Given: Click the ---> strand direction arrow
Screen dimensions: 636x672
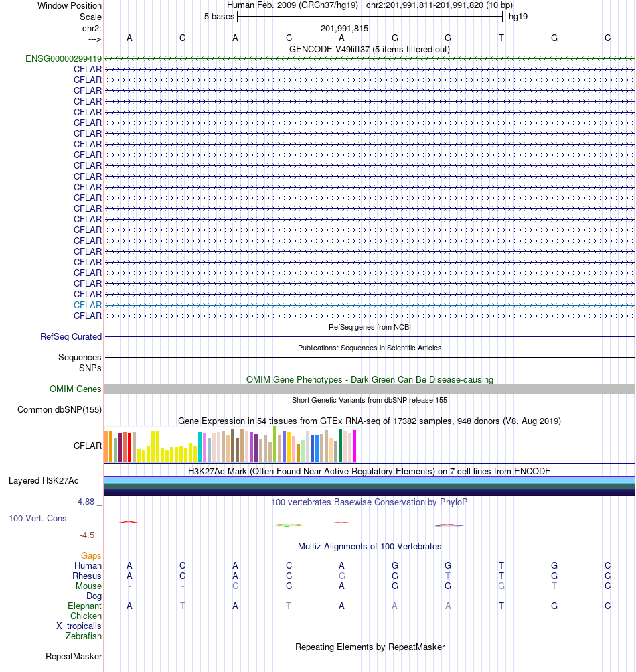Looking at the screenshot, I should (x=94, y=40).
